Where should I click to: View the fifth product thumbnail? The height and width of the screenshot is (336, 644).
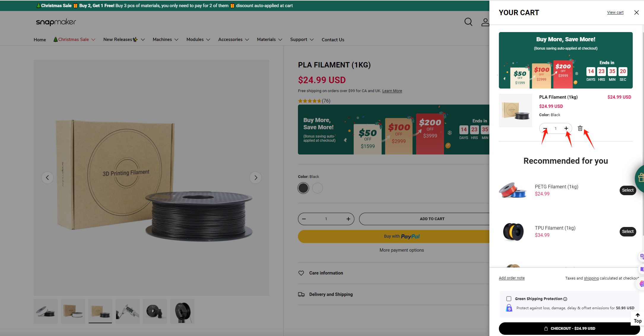(155, 311)
